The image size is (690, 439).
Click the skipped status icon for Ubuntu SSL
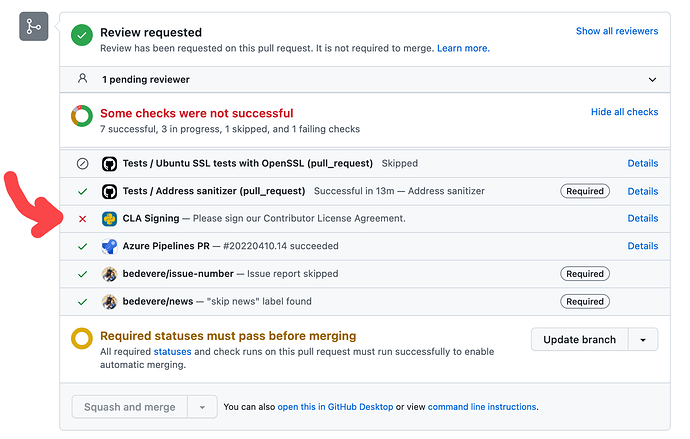click(82, 163)
